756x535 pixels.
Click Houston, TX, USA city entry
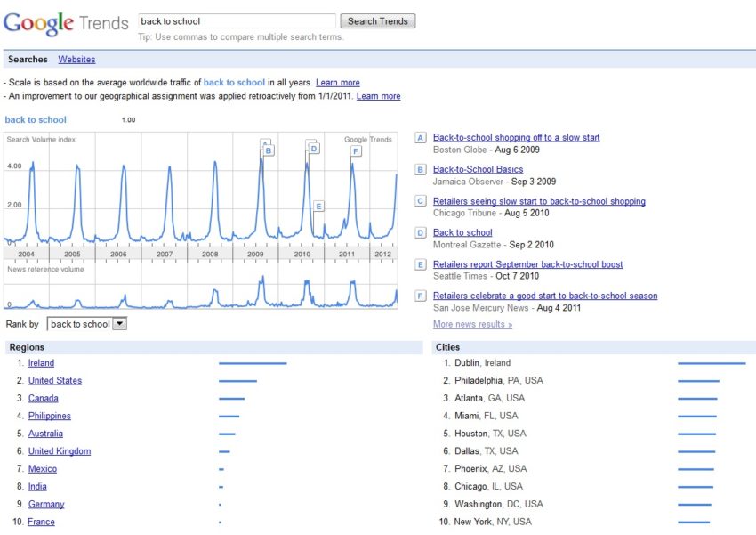tap(490, 434)
